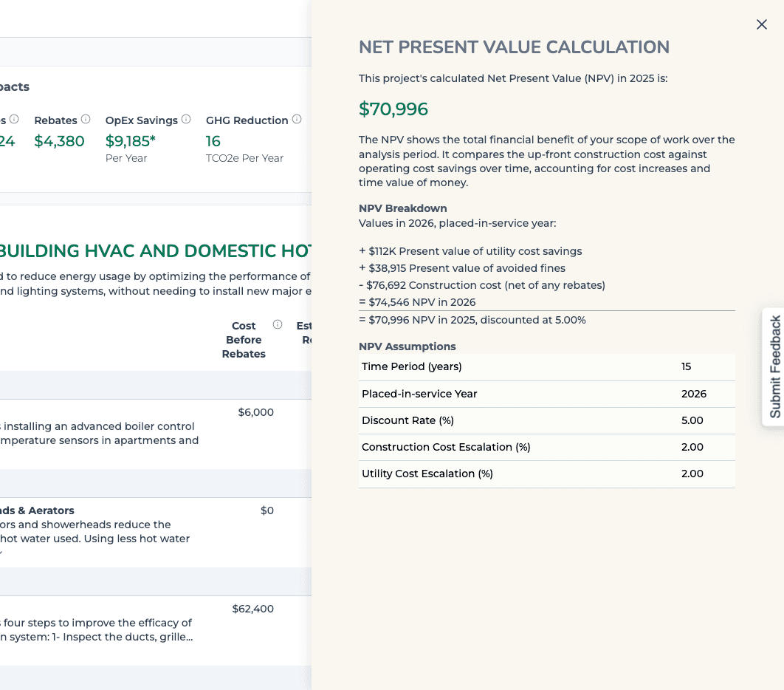Click the $4,380 Rebates amount

(59, 141)
